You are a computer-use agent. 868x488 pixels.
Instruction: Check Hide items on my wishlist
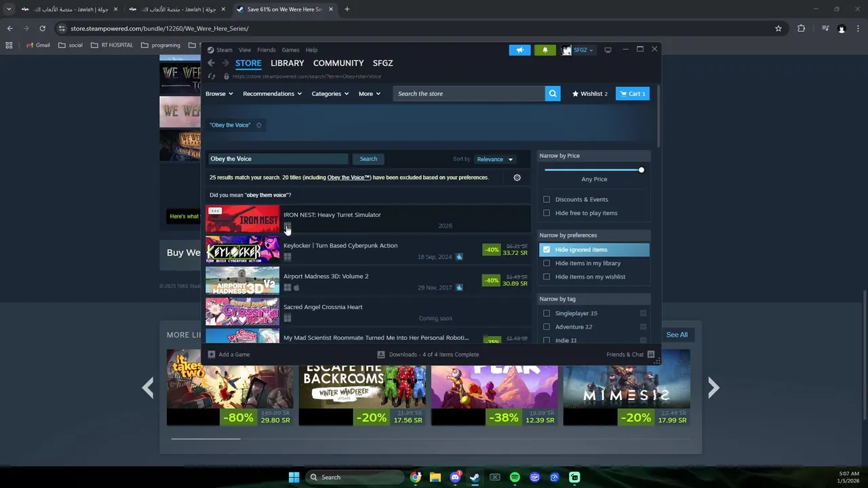pos(547,277)
